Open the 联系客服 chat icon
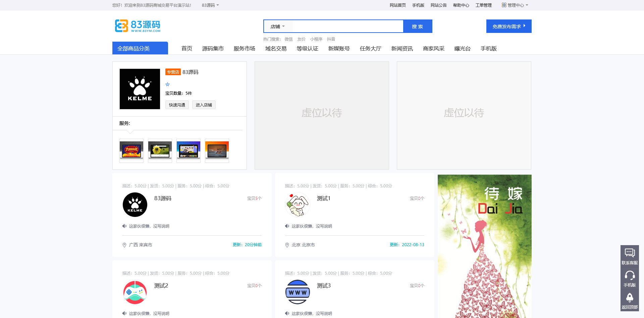The height and width of the screenshot is (318, 644). 630,253
